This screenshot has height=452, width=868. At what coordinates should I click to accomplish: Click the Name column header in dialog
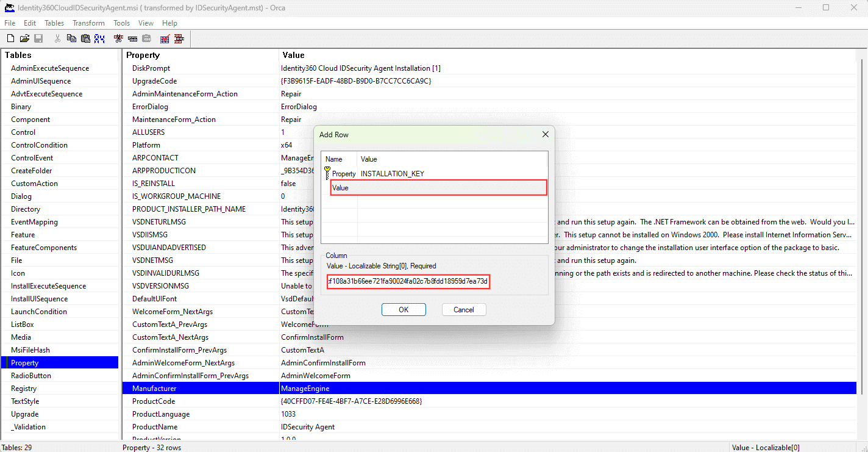(339, 159)
